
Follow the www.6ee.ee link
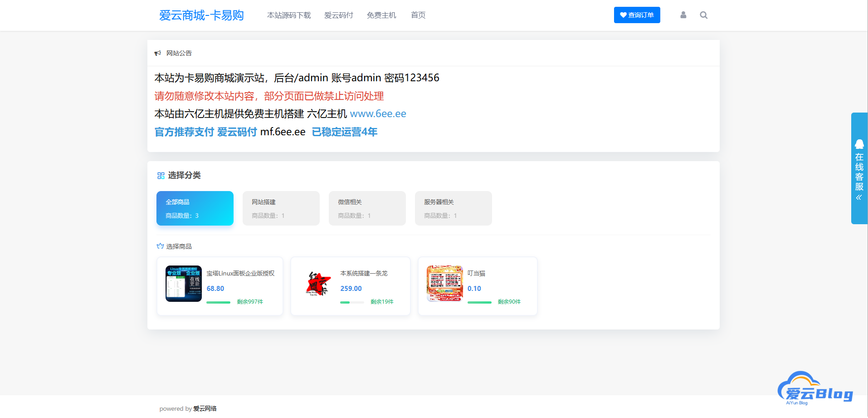pos(378,113)
